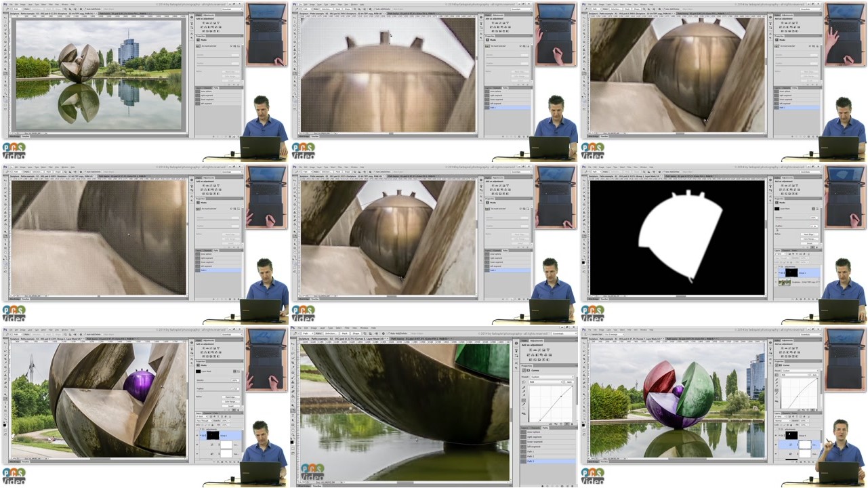Click the black point eyedropper in the Curves-and-Paths frame
The height and width of the screenshot is (488, 868).
[524, 388]
